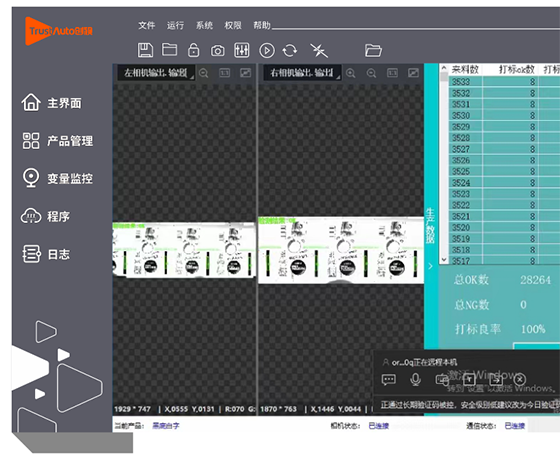Click the screen-share icon in remote panel
560x460 pixels.
click(x=442, y=379)
